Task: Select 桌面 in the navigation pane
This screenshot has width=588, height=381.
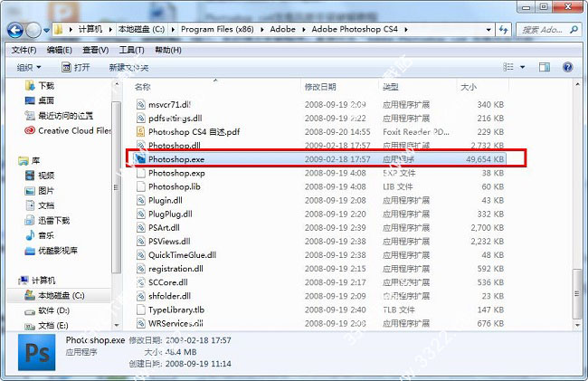Action: point(40,100)
